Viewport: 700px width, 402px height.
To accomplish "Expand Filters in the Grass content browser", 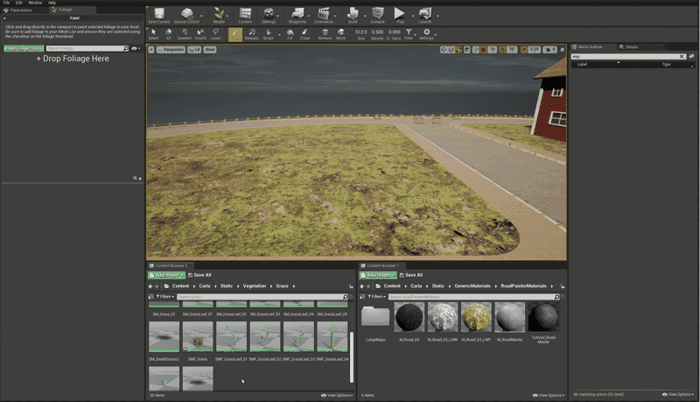I will [164, 297].
